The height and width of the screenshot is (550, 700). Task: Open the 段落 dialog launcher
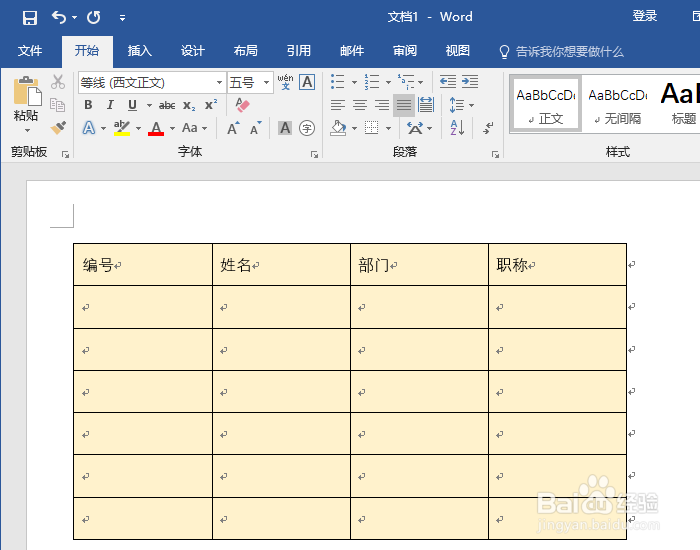click(x=495, y=154)
